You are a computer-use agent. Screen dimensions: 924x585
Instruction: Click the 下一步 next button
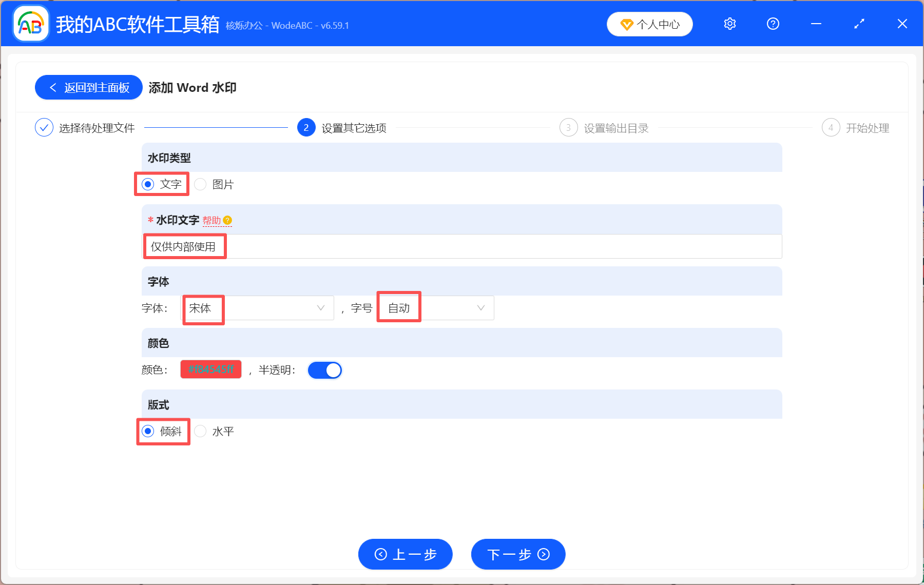517,554
